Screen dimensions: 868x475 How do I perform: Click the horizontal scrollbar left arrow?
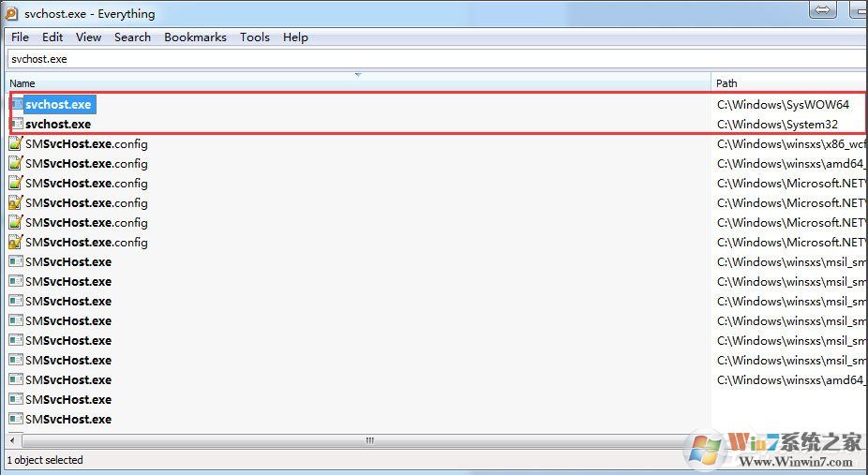[x=14, y=440]
